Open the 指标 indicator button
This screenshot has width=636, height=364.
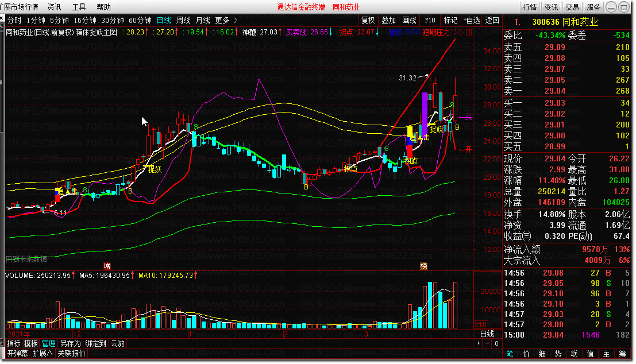pos(13,343)
